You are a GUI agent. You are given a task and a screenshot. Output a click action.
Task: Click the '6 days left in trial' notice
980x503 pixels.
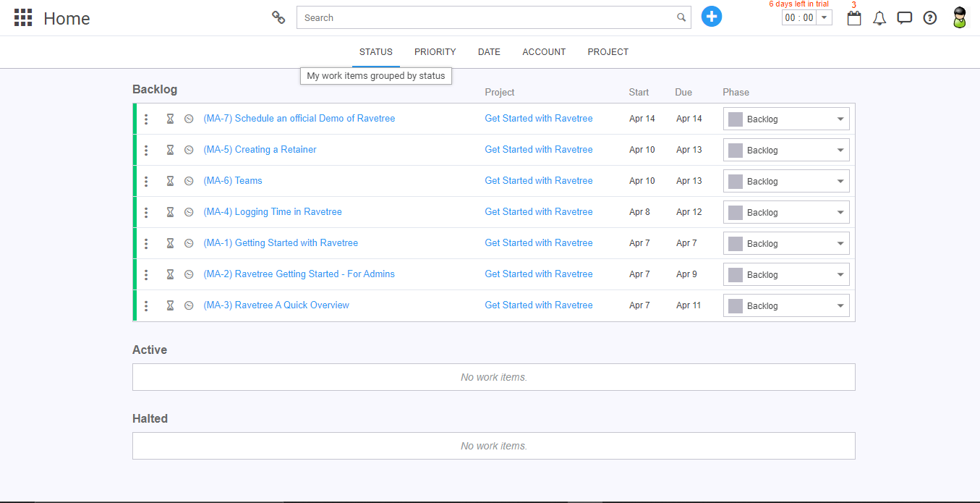(798, 4)
